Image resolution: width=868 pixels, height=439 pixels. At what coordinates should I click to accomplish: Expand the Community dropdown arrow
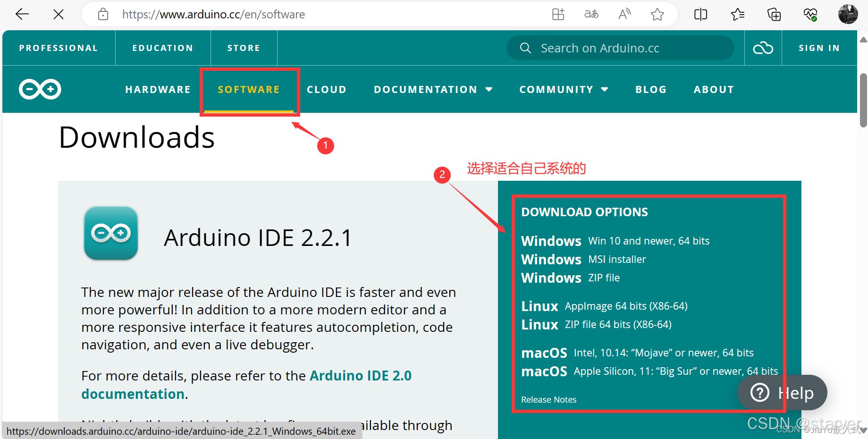[605, 89]
